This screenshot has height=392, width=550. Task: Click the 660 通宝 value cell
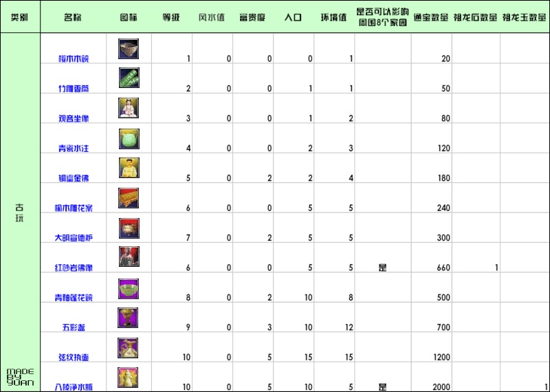[x=443, y=268]
